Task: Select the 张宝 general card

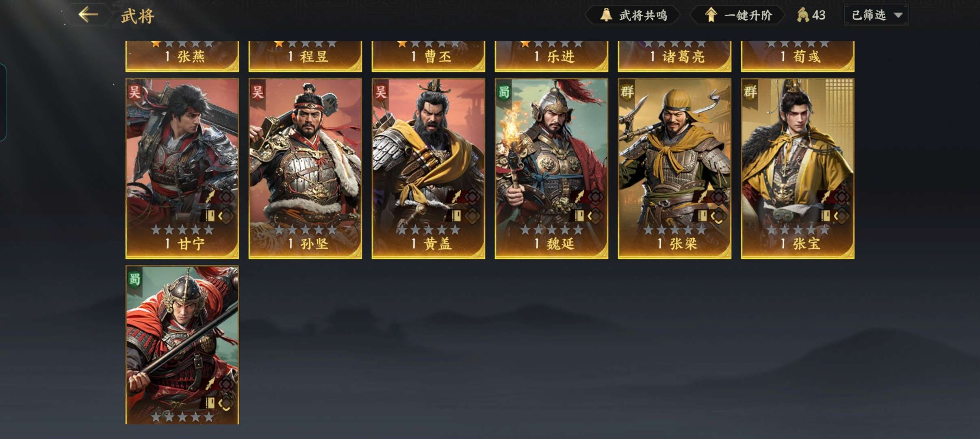Action: click(797, 169)
